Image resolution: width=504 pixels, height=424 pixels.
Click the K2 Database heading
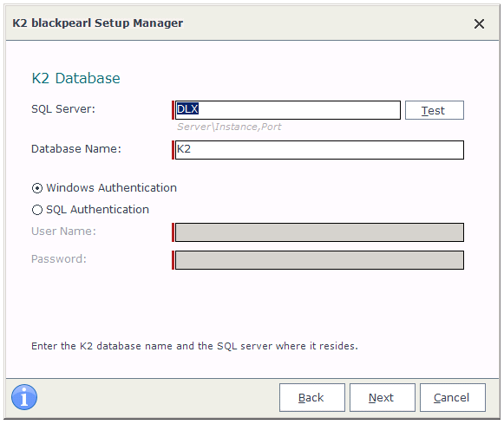[75, 78]
